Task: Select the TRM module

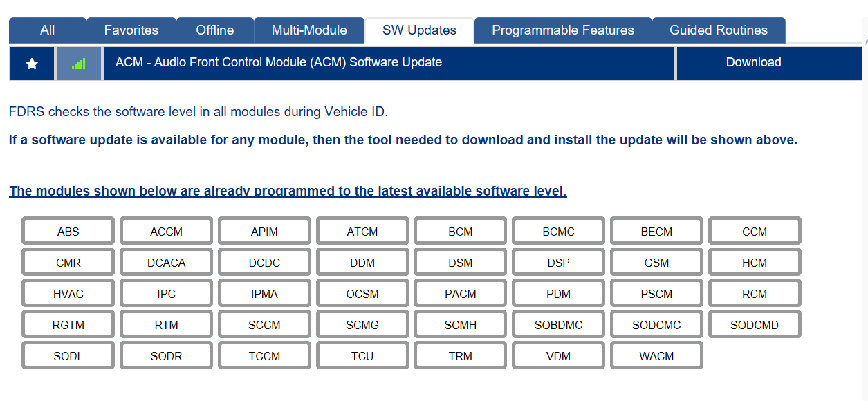Action: [x=461, y=355]
